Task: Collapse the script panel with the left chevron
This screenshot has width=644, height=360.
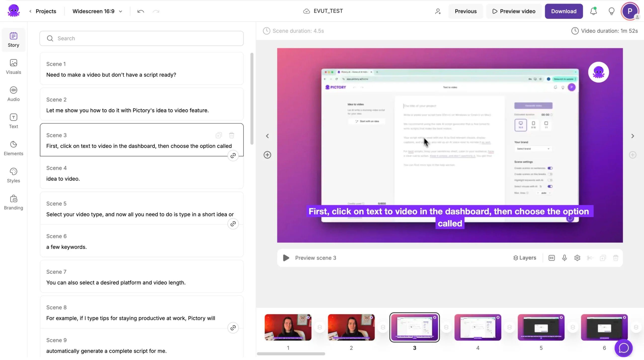Action: 267,136
